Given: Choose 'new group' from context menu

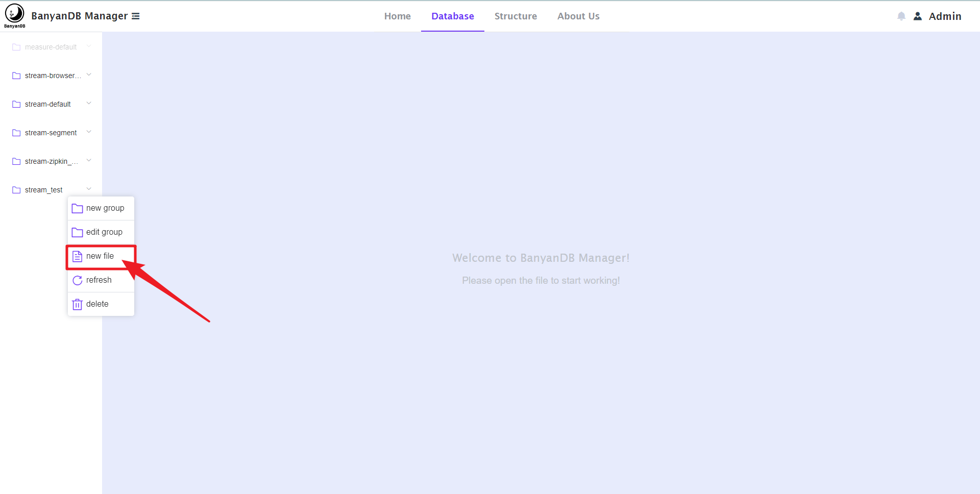Looking at the screenshot, I should pyautogui.click(x=101, y=208).
